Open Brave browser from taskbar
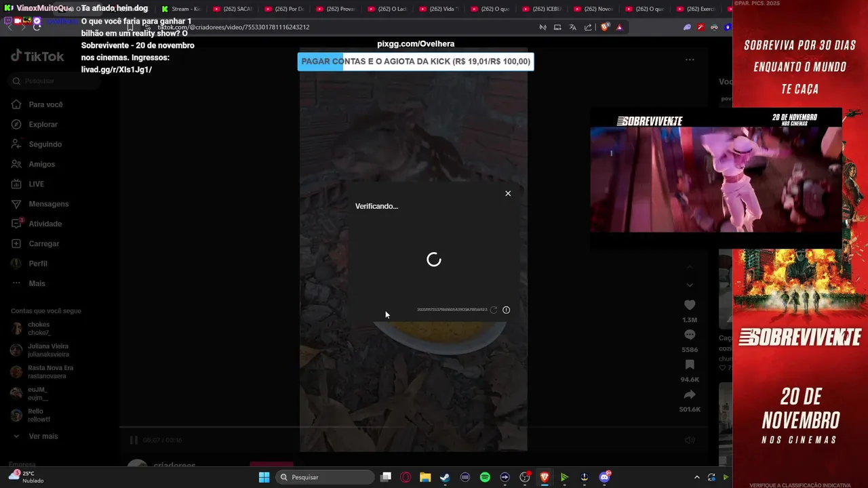Image resolution: width=868 pixels, height=488 pixels. click(545, 477)
